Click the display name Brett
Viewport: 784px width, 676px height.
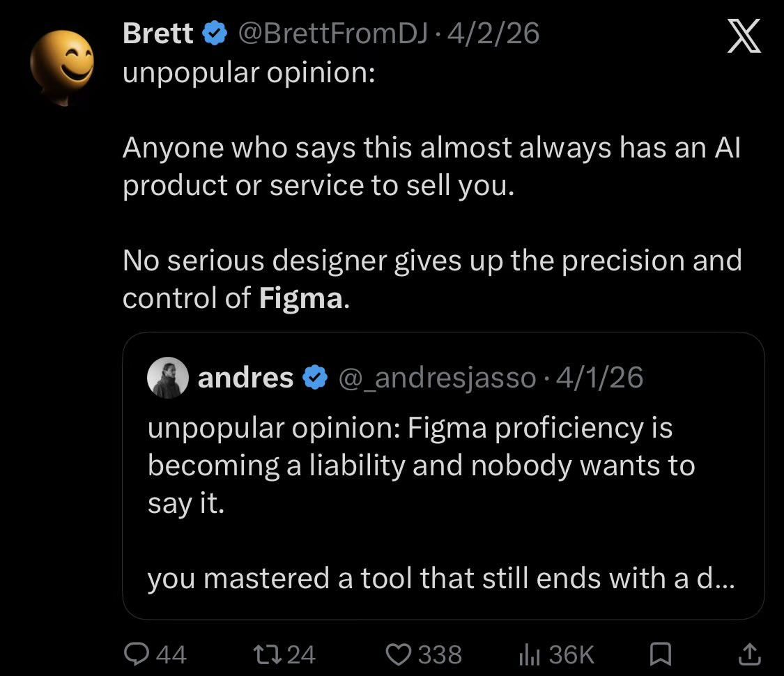tap(157, 33)
